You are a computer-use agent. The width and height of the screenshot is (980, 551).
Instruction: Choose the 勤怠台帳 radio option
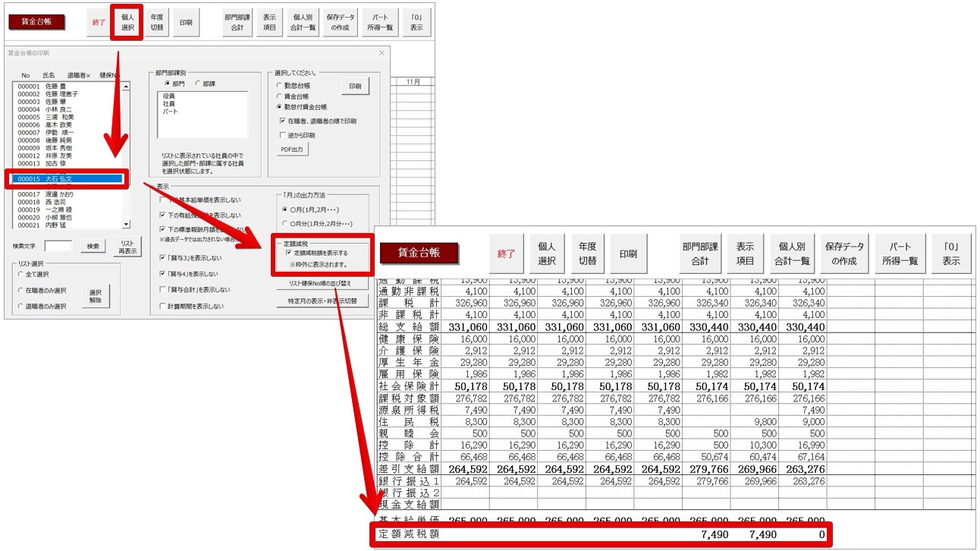point(279,86)
